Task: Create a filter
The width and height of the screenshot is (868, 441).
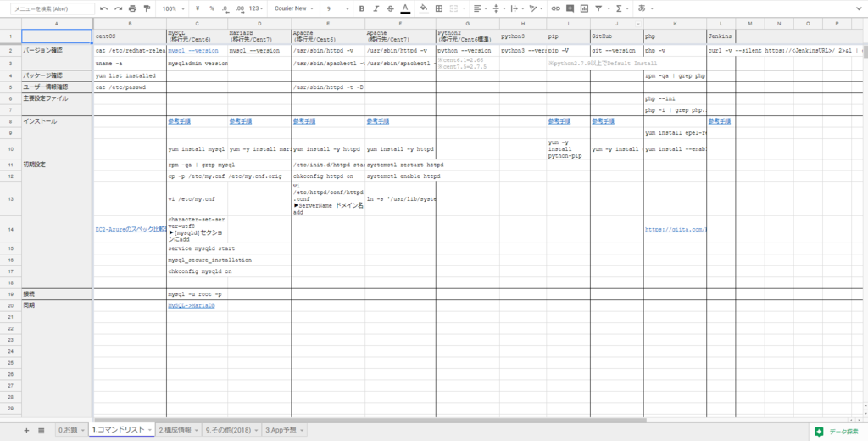Action: [598, 8]
